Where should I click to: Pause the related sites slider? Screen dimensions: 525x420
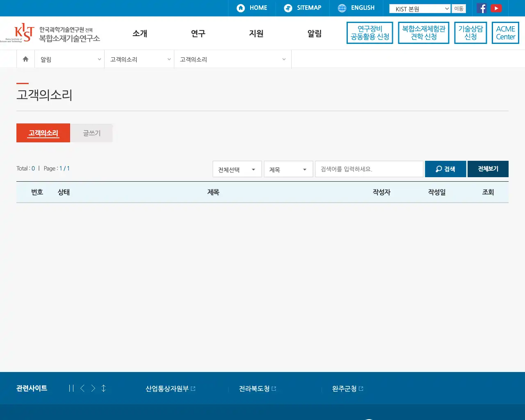tap(71, 388)
